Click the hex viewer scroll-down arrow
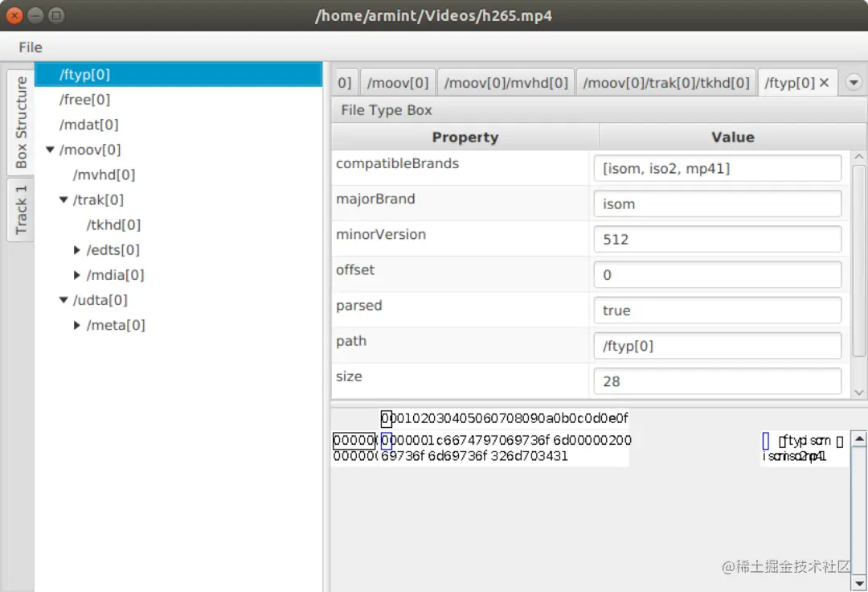868x592 pixels. tap(858, 583)
